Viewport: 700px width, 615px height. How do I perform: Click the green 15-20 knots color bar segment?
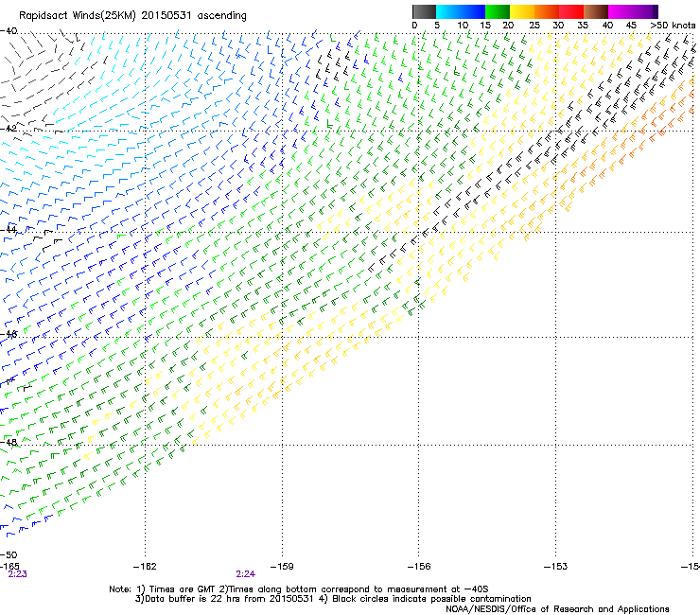coord(498,11)
